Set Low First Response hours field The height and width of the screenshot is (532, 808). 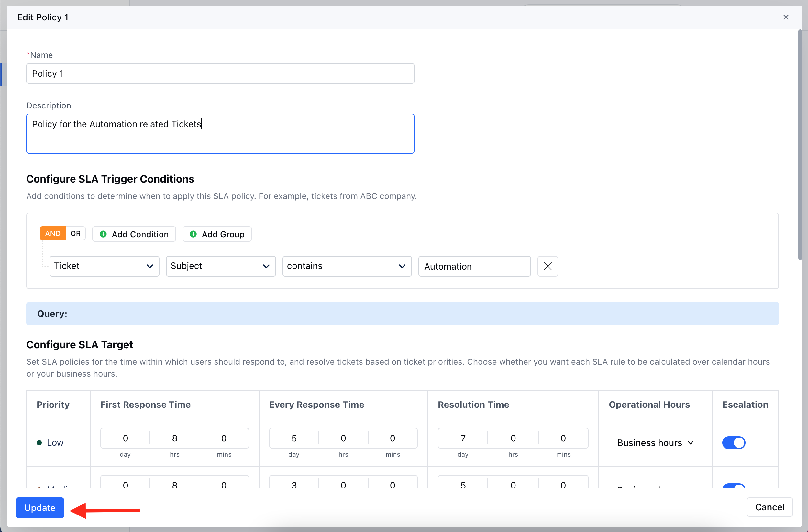point(174,438)
